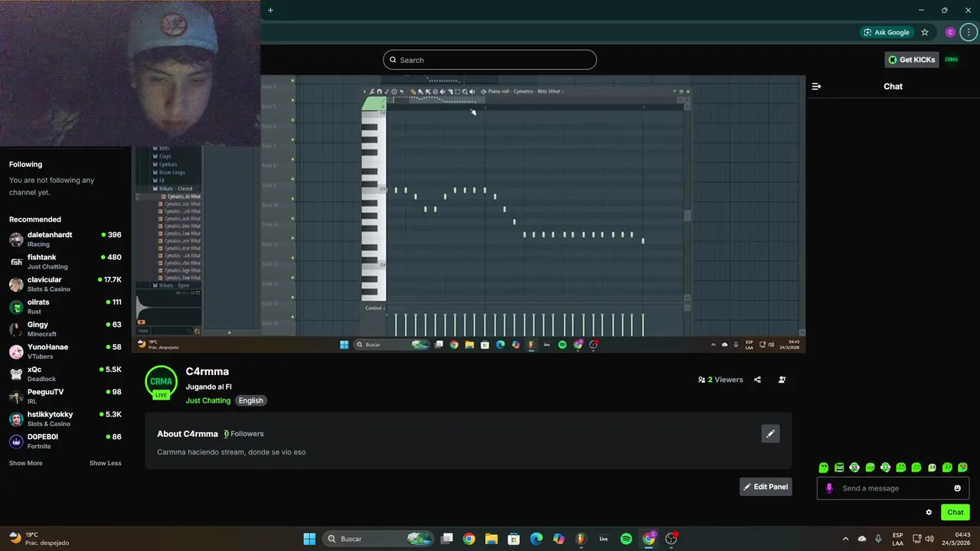Open oilrats recommended channel
Screen dimensions: 980x551
[x=65, y=306]
